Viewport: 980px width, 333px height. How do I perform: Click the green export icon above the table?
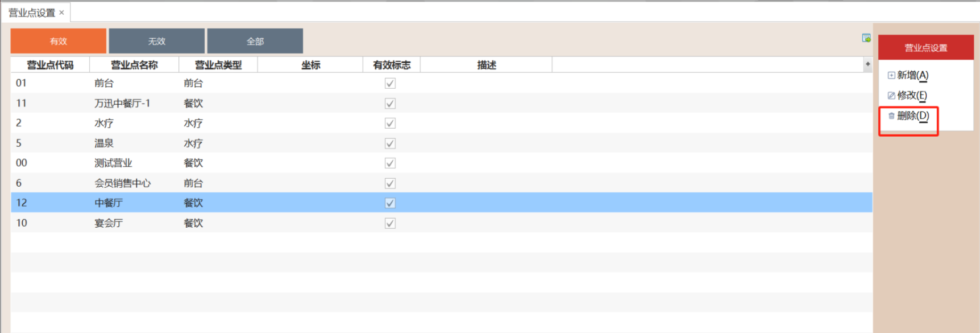(866, 38)
